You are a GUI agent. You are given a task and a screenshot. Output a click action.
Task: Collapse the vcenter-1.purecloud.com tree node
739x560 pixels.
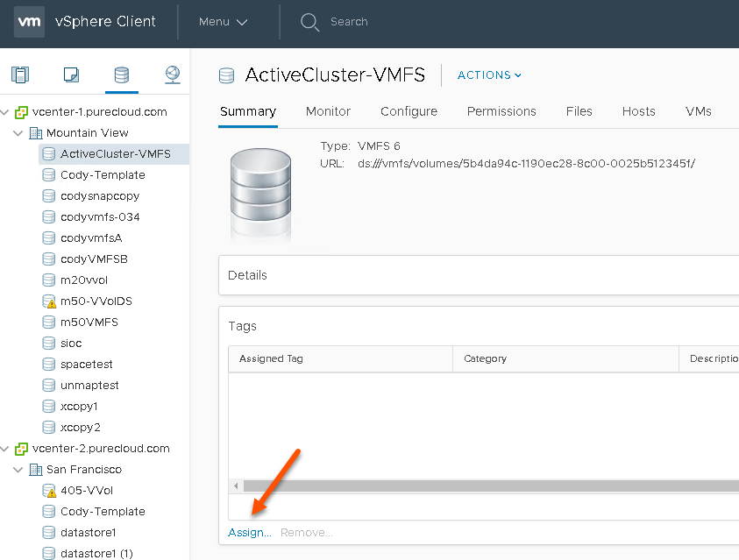[x=5, y=112]
